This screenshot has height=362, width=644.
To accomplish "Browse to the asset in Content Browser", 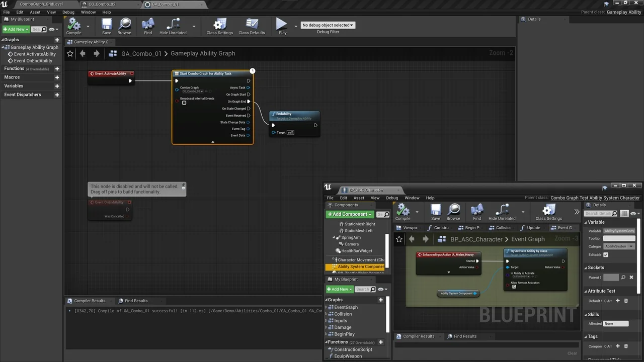I will point(124,26).
